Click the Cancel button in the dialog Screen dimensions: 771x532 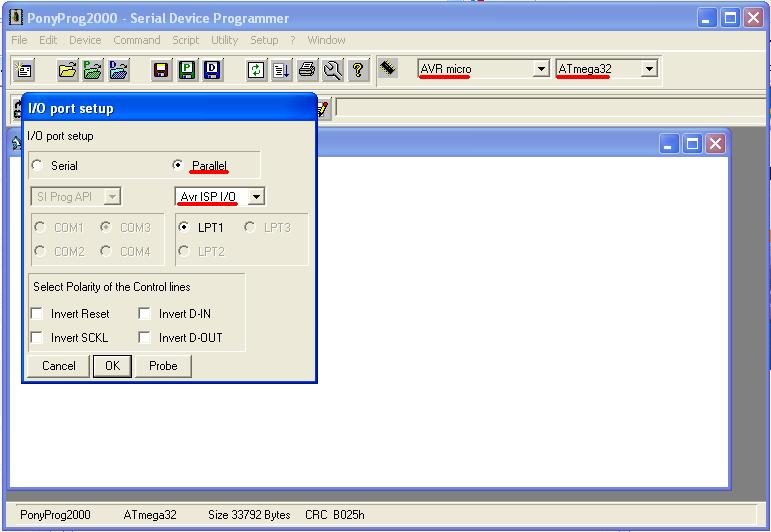[59, 366]
